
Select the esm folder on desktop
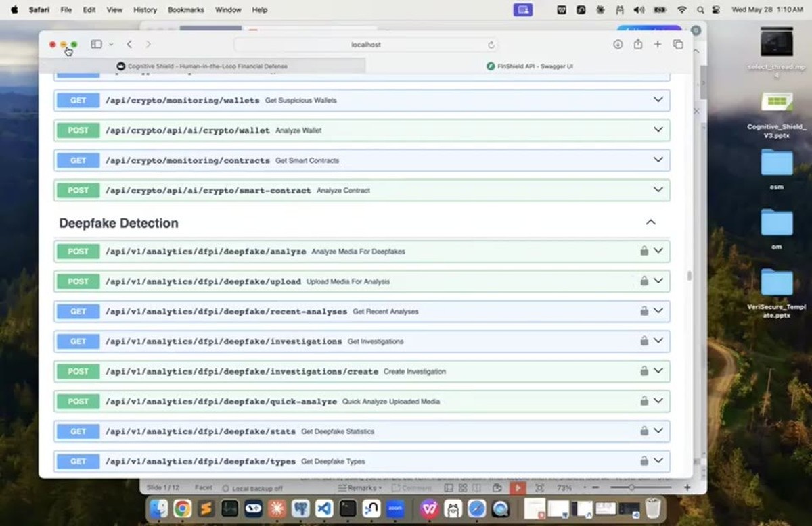777,169
